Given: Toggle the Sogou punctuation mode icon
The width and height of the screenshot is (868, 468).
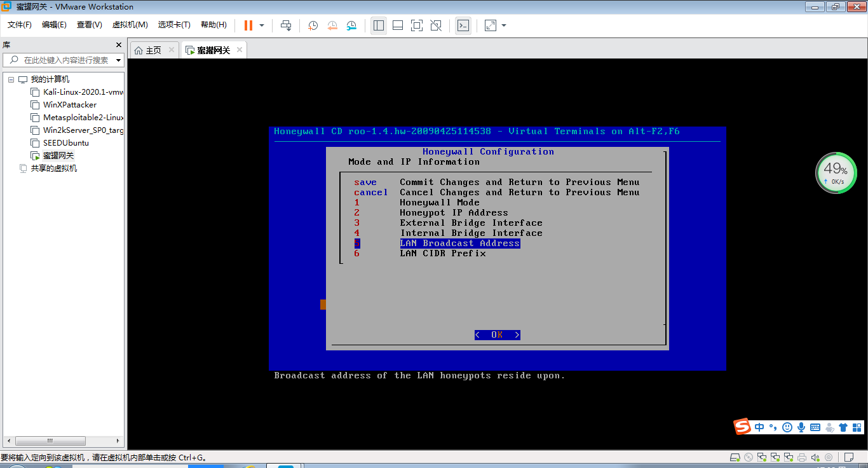Looking at the screenshot, I should [x=773, y=427].
